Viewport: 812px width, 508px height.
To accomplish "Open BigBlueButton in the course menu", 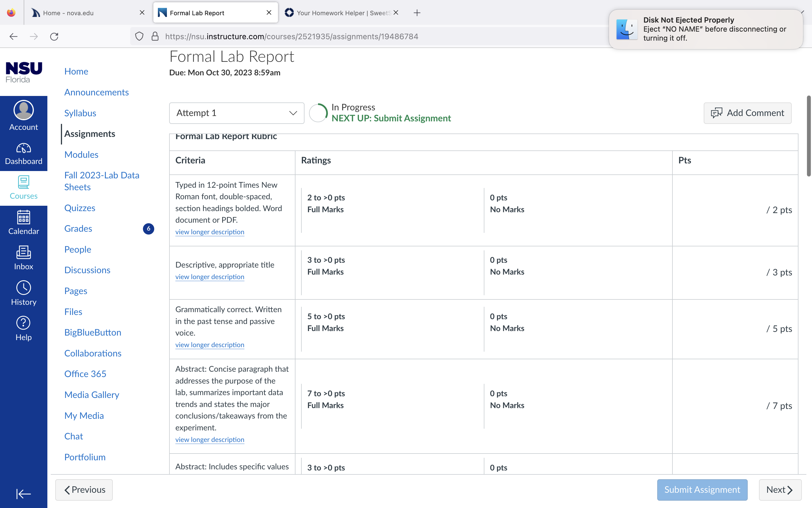I will tap(93, 332).
